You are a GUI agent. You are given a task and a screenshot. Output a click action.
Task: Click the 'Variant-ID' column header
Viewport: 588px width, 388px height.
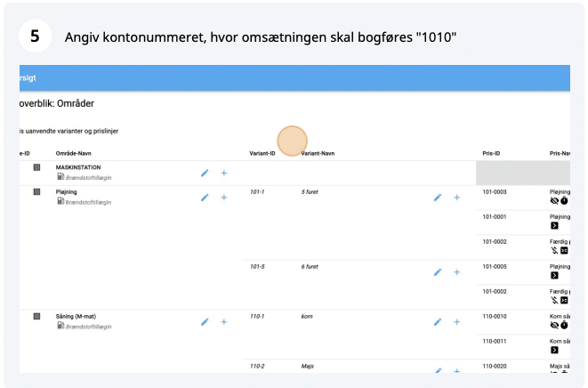click(262, 153)
